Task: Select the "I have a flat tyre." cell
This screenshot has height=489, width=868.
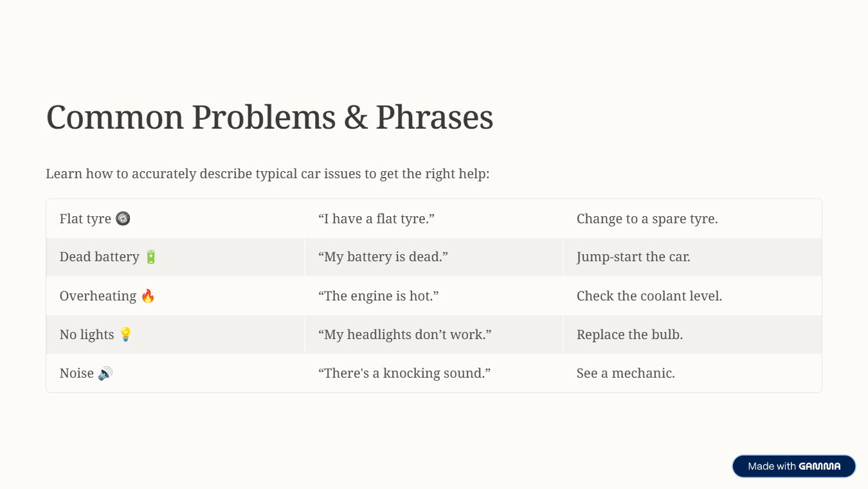Action: [x=376, y=219]
